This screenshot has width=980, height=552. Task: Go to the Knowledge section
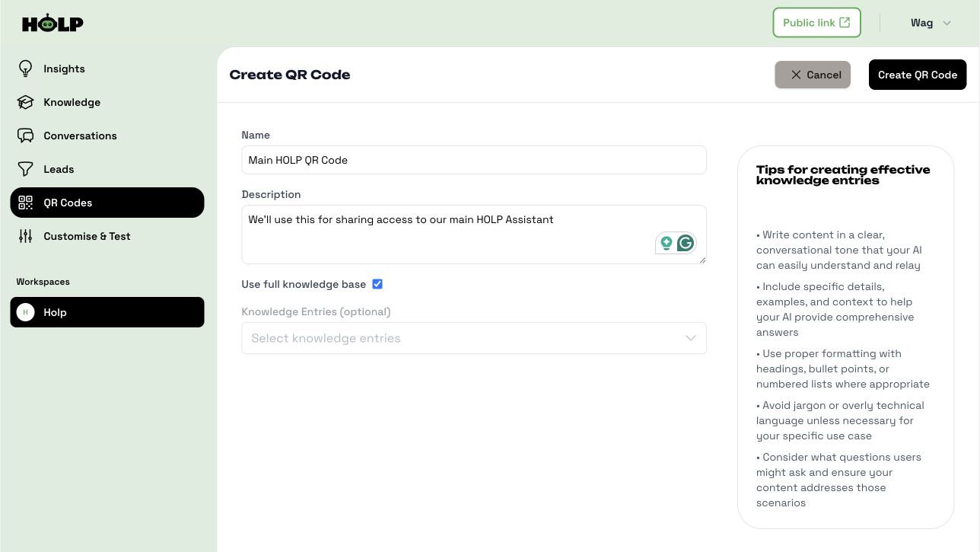pos(107,102)
